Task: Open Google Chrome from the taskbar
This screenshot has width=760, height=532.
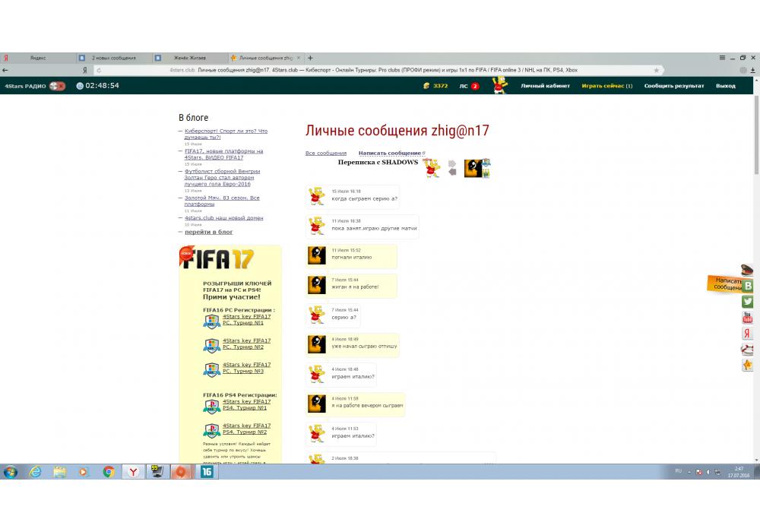Action: [109, 472]
